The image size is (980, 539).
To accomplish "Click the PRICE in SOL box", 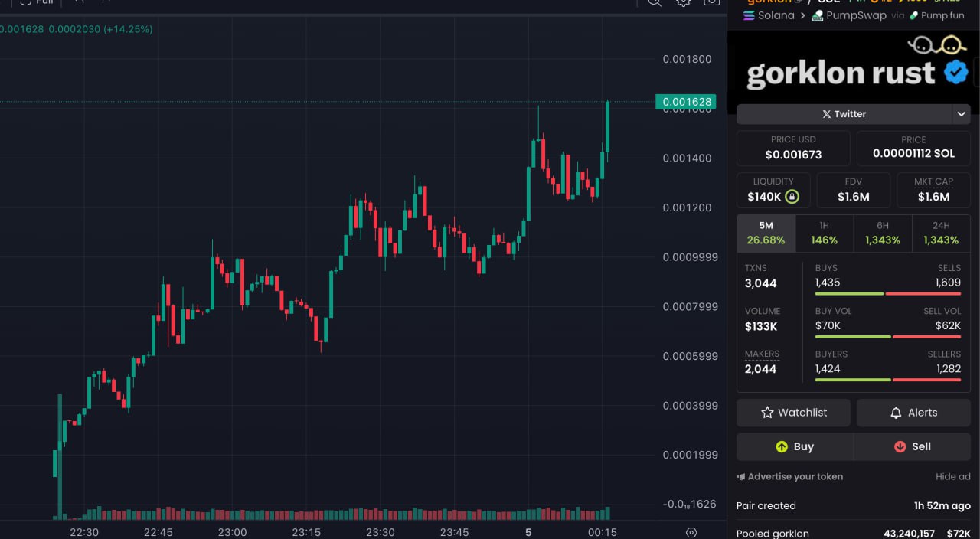I will 913,149.
